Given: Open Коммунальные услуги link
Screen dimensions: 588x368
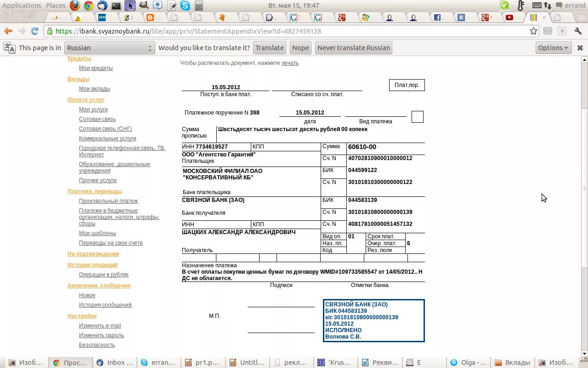Looking at the screenshot, I should pos(107,138).
